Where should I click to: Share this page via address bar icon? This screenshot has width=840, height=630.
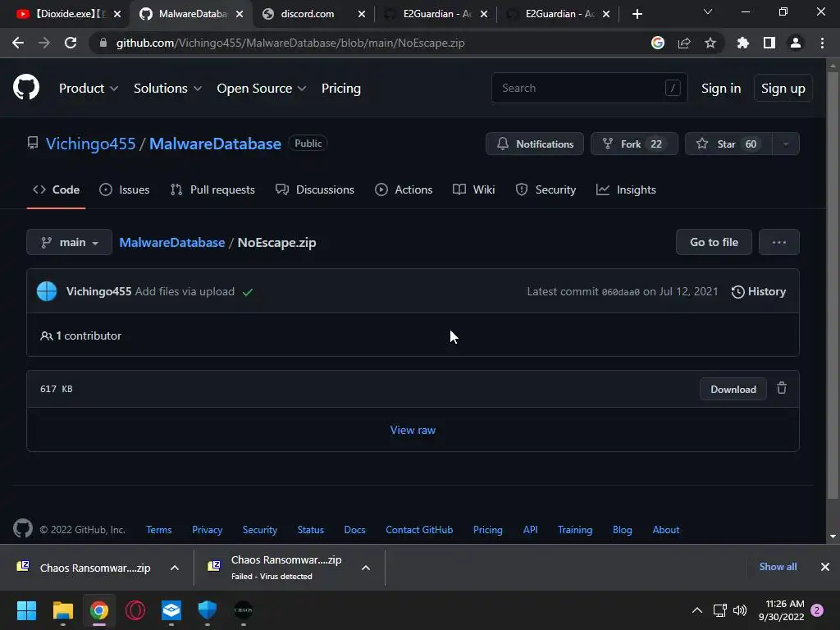(x=684, y=43)
